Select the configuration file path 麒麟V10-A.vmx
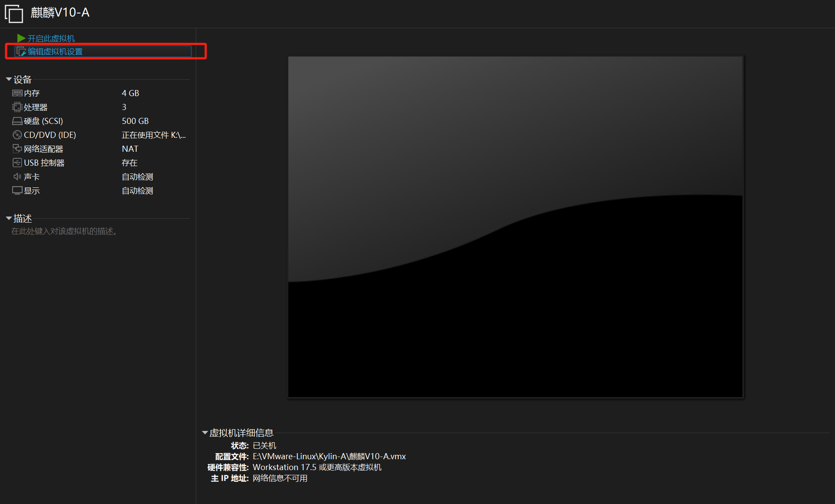 (x=329, y=456)
